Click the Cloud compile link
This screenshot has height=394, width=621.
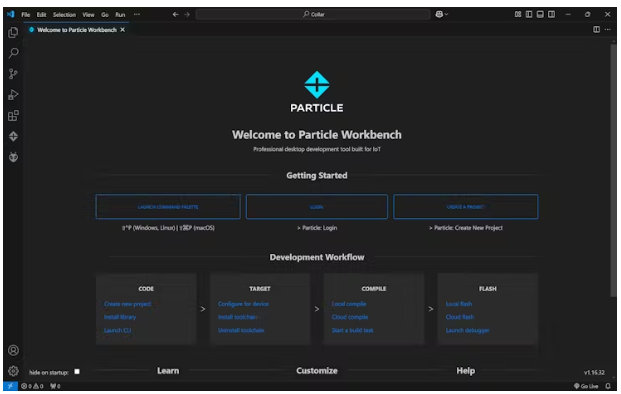coord(350,317)
